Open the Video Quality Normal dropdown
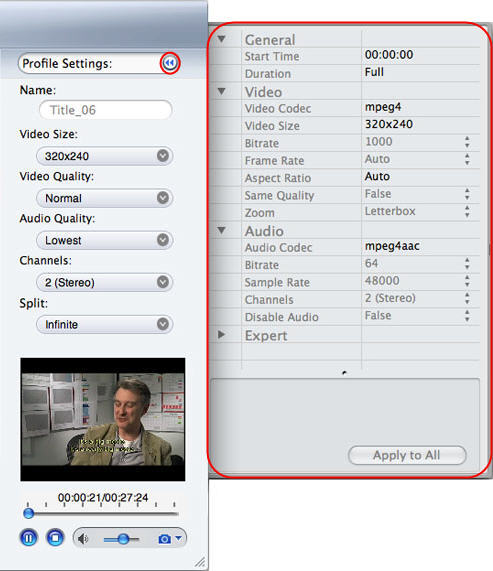 click(x=104, y=198)
